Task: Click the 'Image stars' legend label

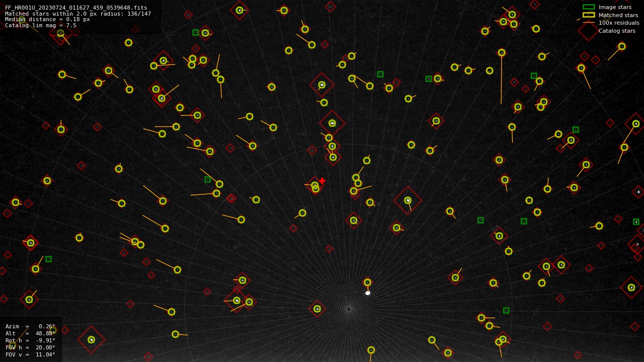Action: tap(615, 8)
